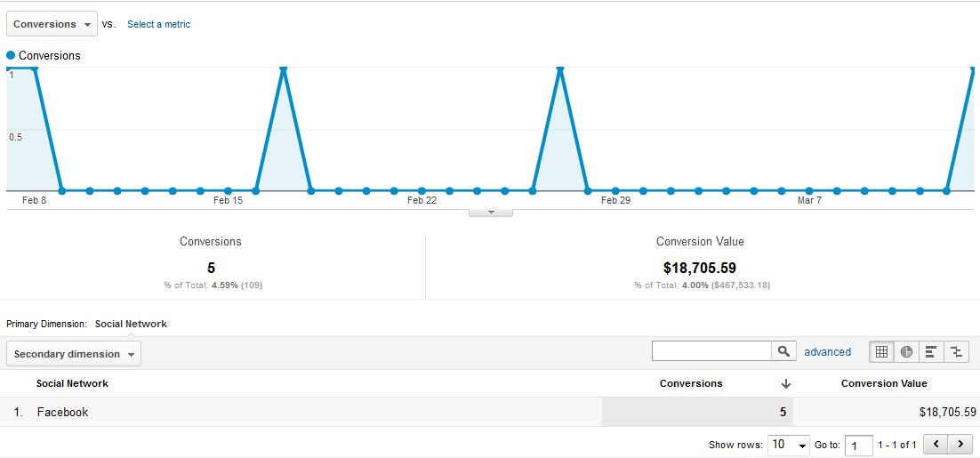Click the Feb 15 axis label
980x458 pixels.
228,200
